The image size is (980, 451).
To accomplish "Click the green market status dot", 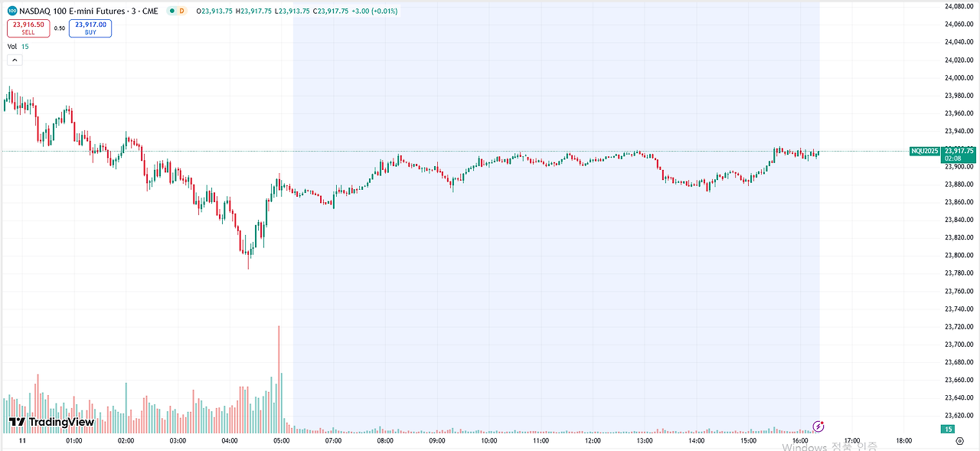I will [x=171, y=11].
